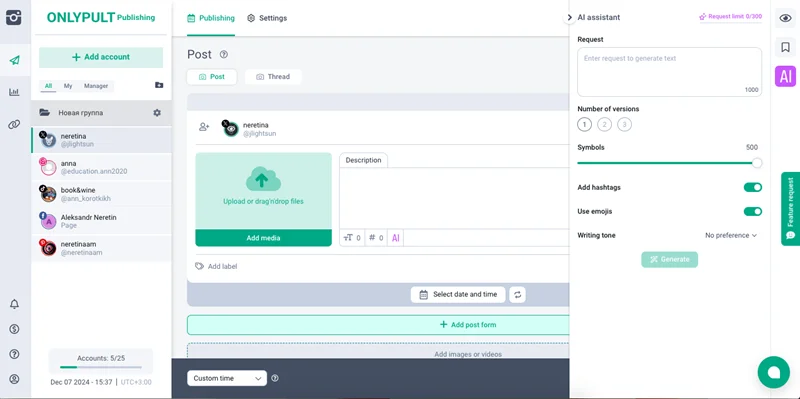Open the purple AI panel button
Screen dimensions: 800x399
pyautogui.click(x=785, y=77)
